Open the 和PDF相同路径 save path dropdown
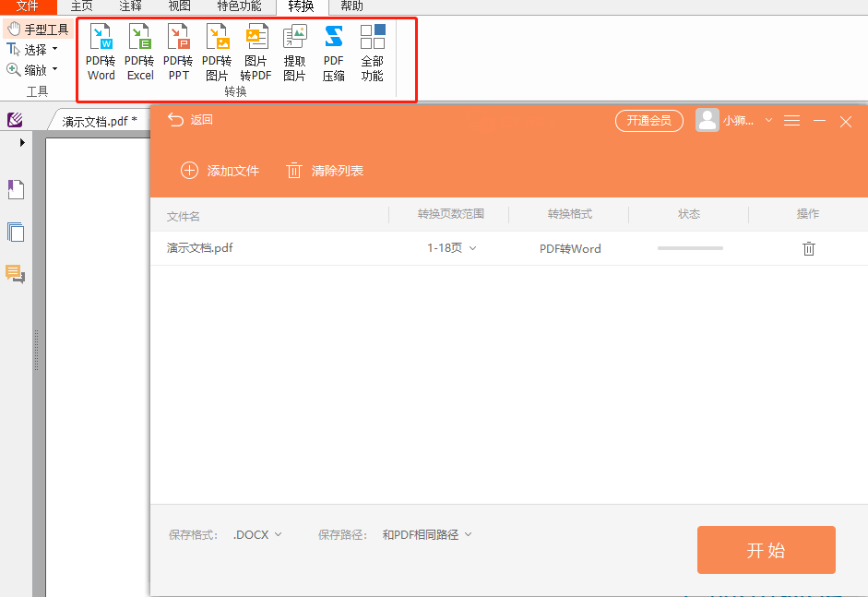 pyautogui.click(x=426, y=534)
